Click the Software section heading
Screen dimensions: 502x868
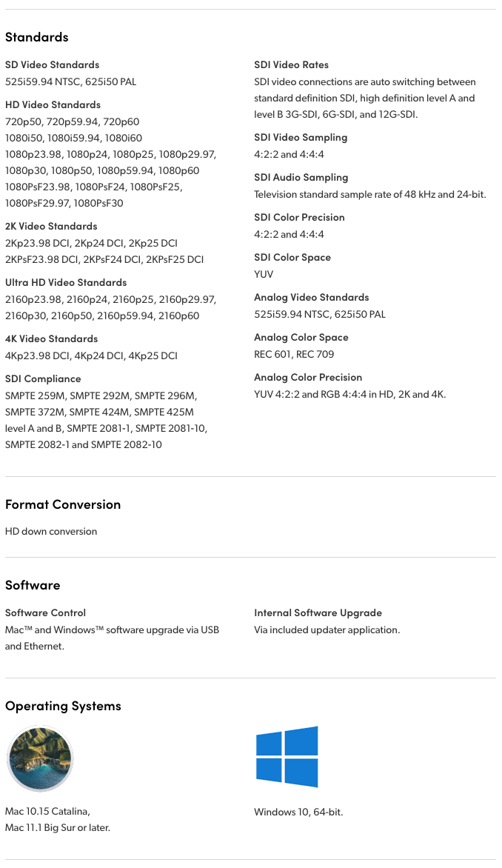33,585
